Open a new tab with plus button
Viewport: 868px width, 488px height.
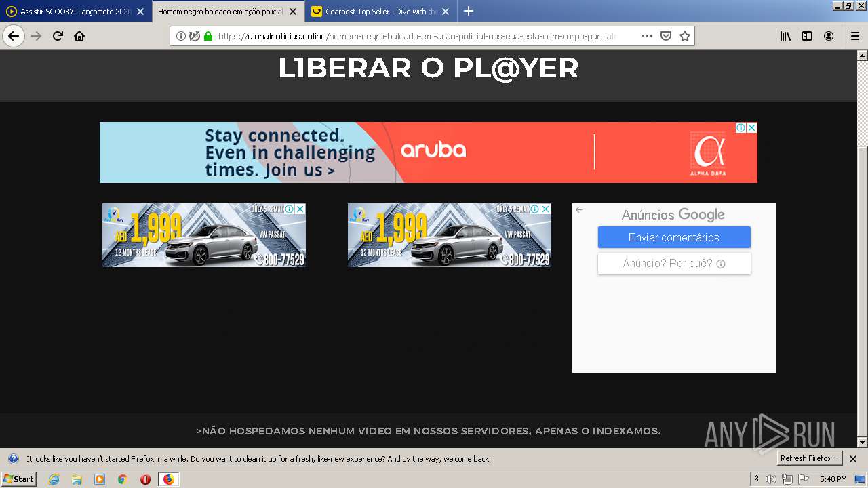click(468, 11)
